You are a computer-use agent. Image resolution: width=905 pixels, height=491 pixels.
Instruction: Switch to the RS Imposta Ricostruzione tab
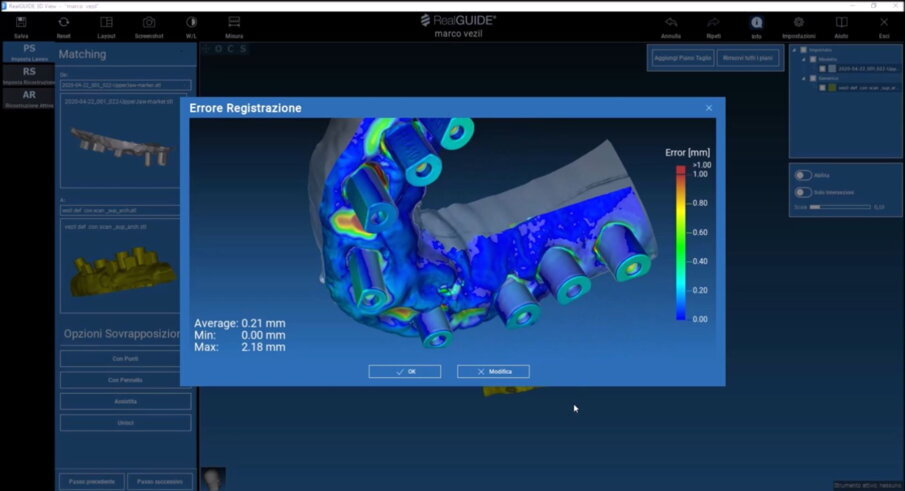click(x=29, y=76)
